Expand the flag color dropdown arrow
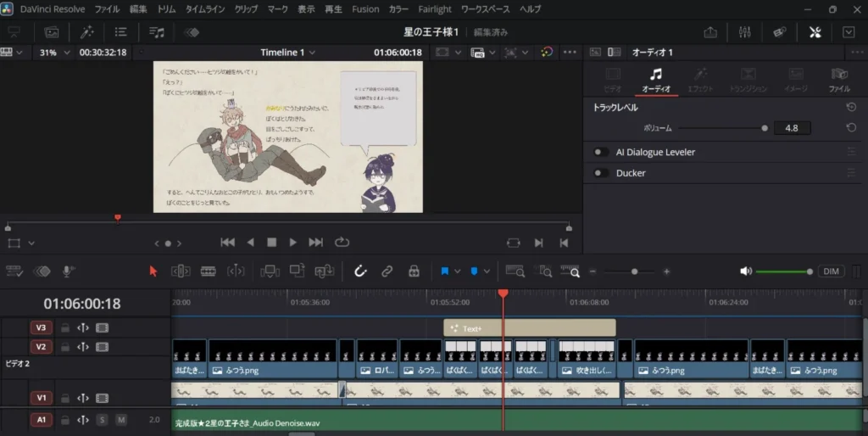The width and height of the screenshot is (868, 436). (x=457, y=271)
